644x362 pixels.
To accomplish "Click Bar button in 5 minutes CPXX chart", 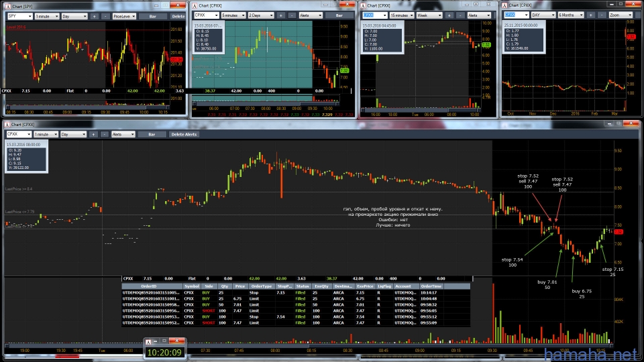I will point(339,15).
